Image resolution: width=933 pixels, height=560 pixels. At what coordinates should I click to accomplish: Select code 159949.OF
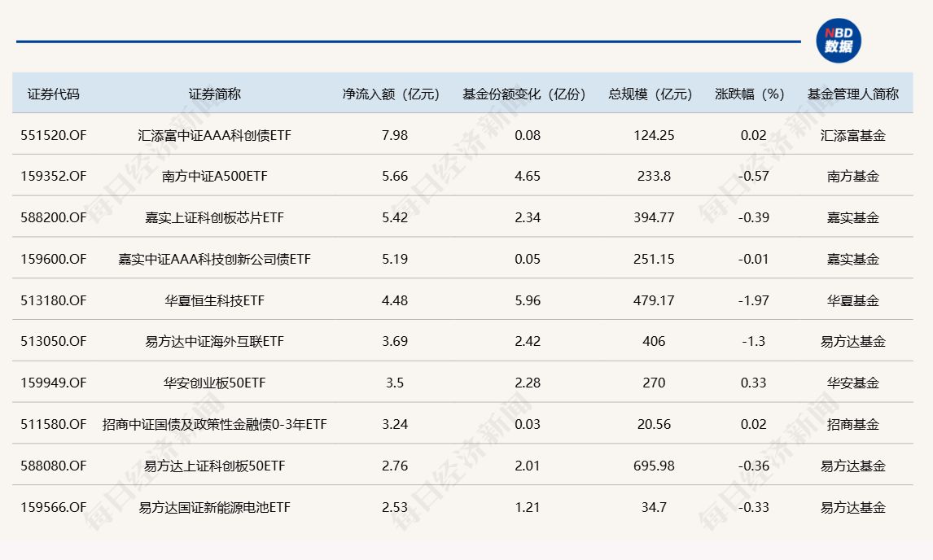pos(54,383)
